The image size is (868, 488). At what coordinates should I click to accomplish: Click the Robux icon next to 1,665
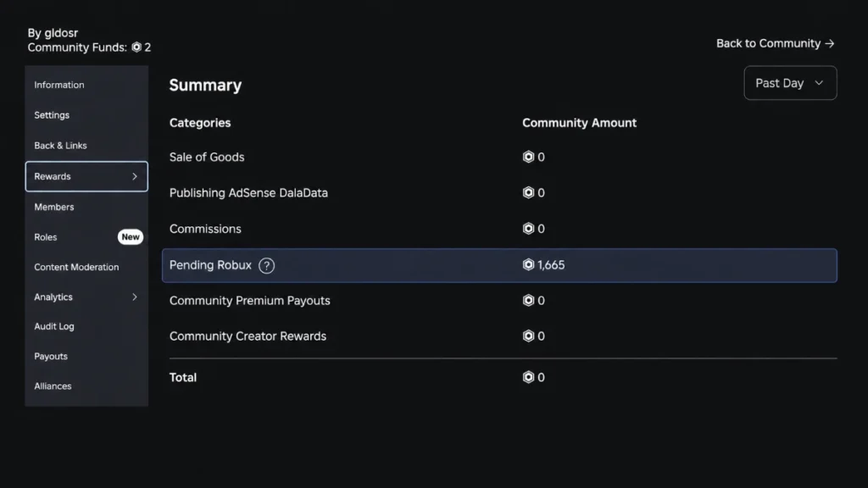pos(528,264)
